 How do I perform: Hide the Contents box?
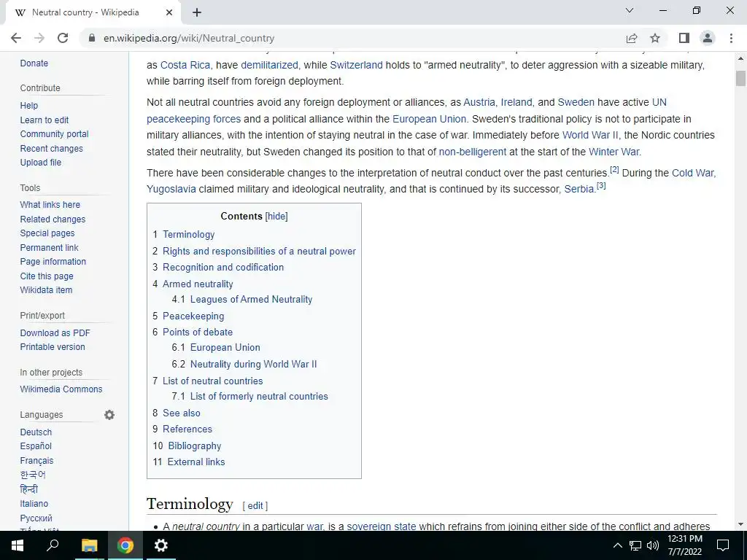[276, 216]
